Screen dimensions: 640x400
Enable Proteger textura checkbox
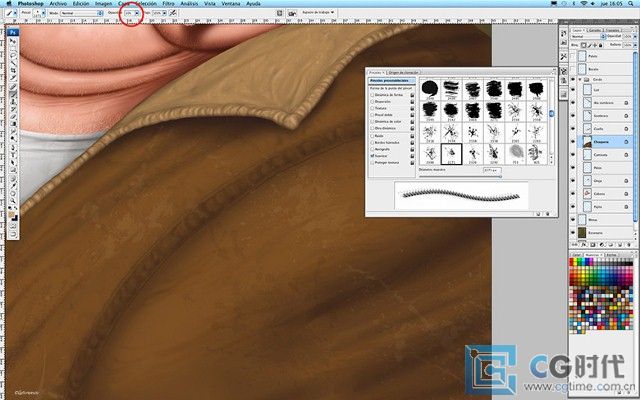click(x=372, y=162)
